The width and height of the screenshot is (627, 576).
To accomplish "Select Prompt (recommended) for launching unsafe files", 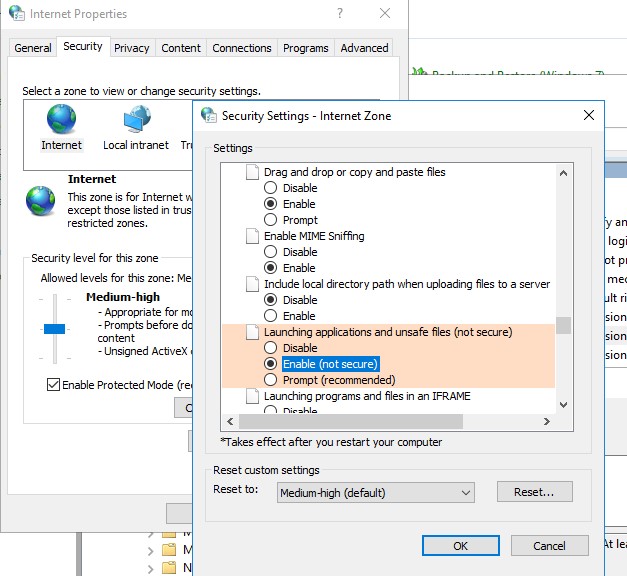I will pyautogui.click(x=270, y=380).
